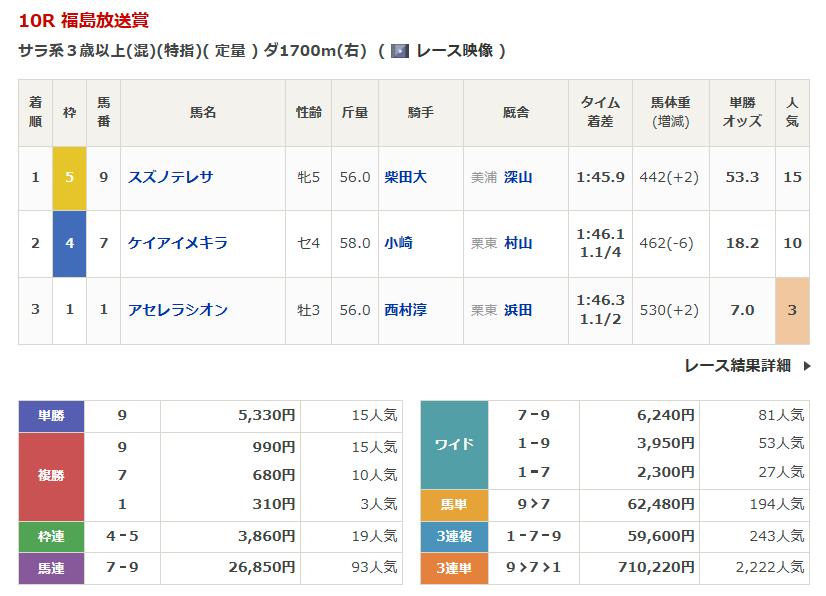Click the ワイド payout label
This screenshot has height=596, width=826.
click(454, 444)
